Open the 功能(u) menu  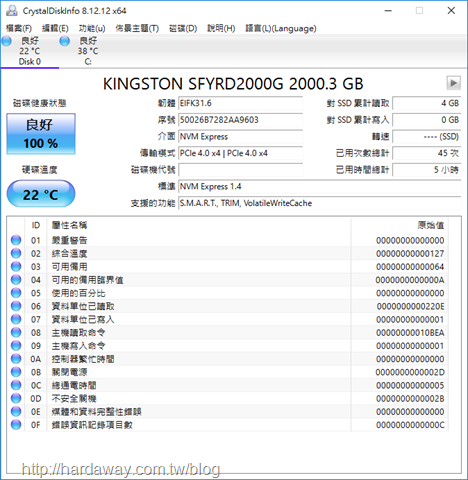pos(92,28)
